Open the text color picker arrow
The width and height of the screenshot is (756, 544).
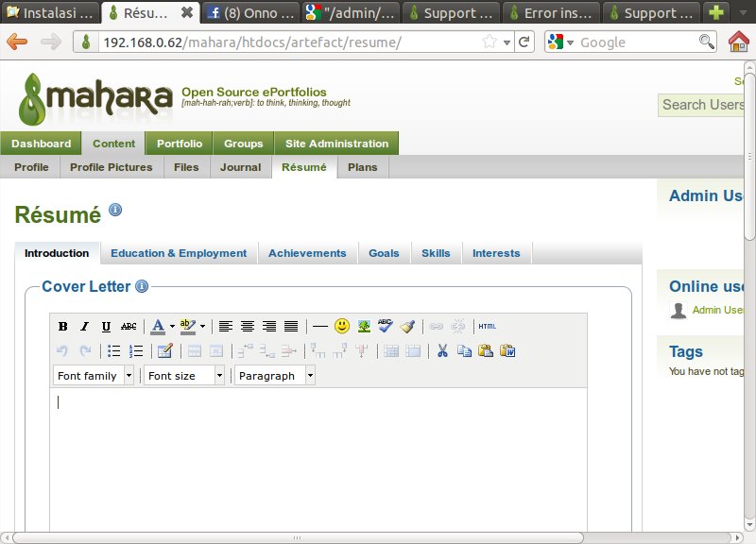pyautogui.click(x=172, y=327)
